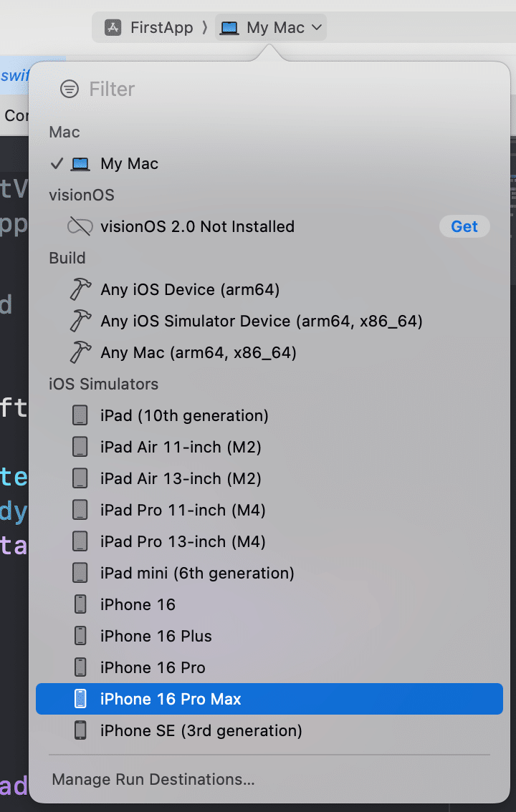
Task: Choose Any iOS Simulator Device hammer icon
Action: click(x=80, y=321)
